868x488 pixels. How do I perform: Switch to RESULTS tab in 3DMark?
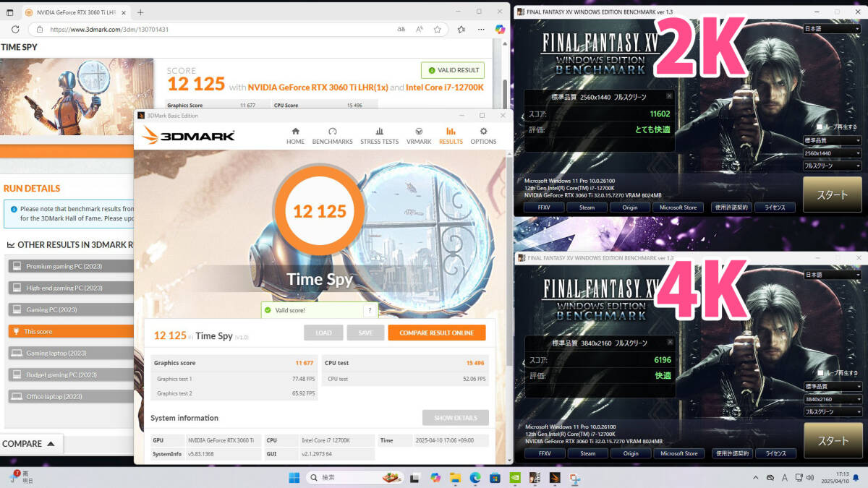451,136
